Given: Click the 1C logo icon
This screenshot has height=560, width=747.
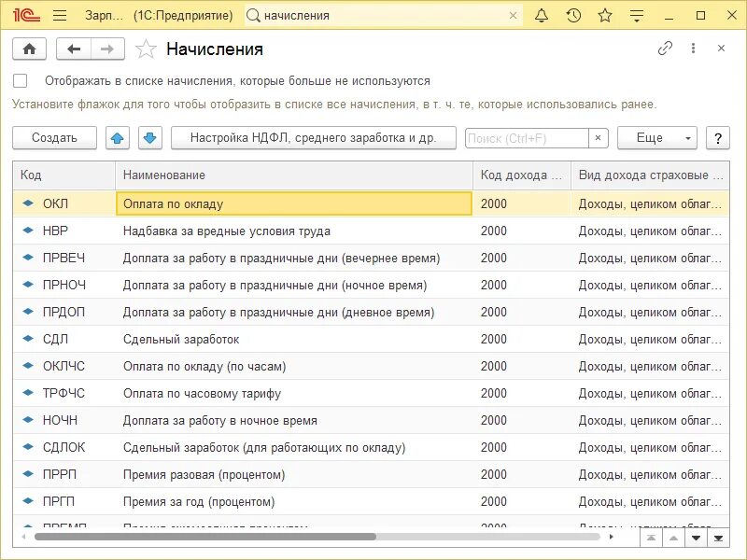Looking at the screenshot, I should pos(26,15).
